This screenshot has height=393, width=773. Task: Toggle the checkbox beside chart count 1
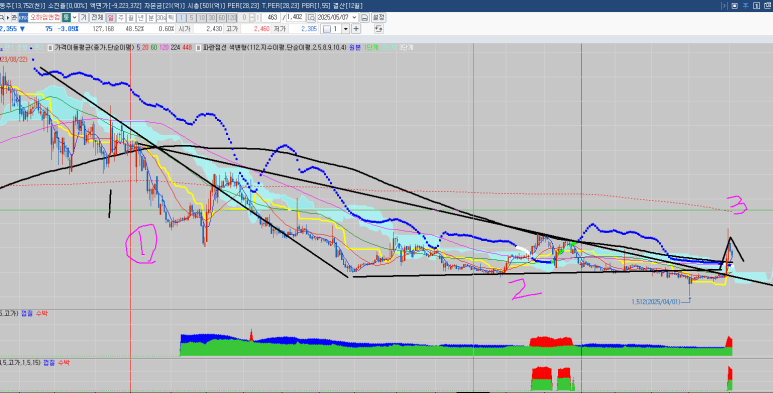coord(326,29)
